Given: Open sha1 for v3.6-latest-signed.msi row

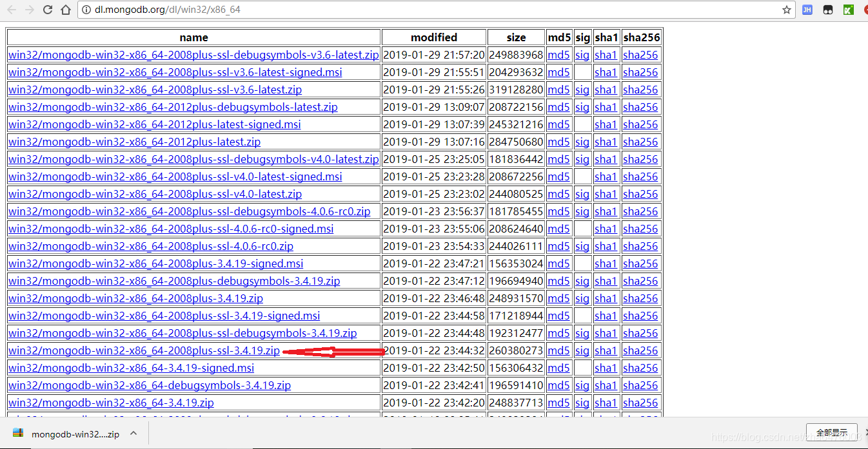Looking at the screenshot, I should tap(606, 72).
